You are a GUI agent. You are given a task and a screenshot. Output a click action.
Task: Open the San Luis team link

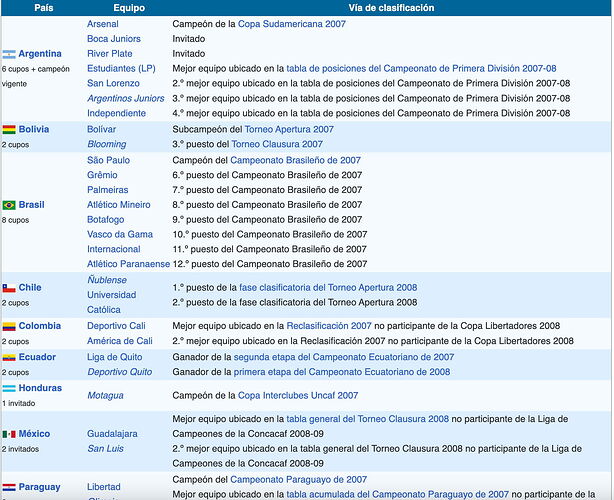[105, 449]
